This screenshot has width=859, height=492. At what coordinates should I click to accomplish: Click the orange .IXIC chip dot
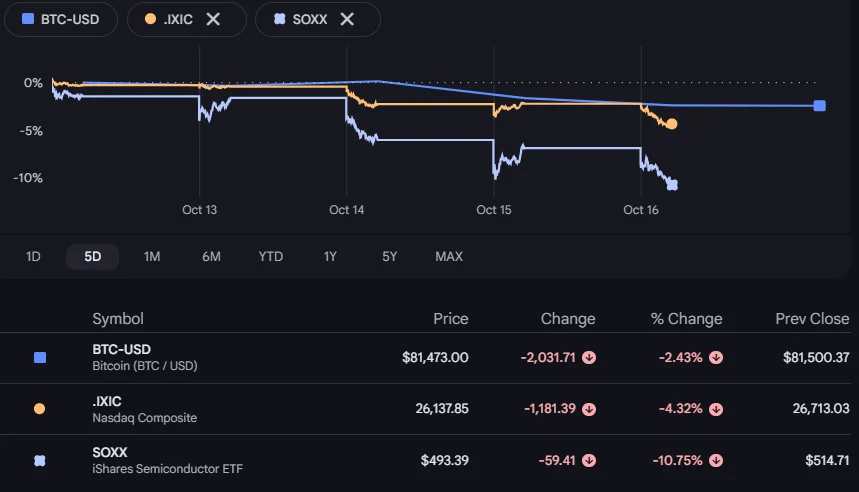(x=150, y=19)
